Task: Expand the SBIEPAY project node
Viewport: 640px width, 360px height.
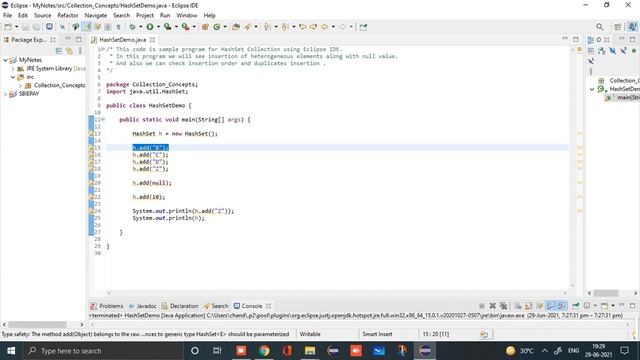Action: click(5, 94)
